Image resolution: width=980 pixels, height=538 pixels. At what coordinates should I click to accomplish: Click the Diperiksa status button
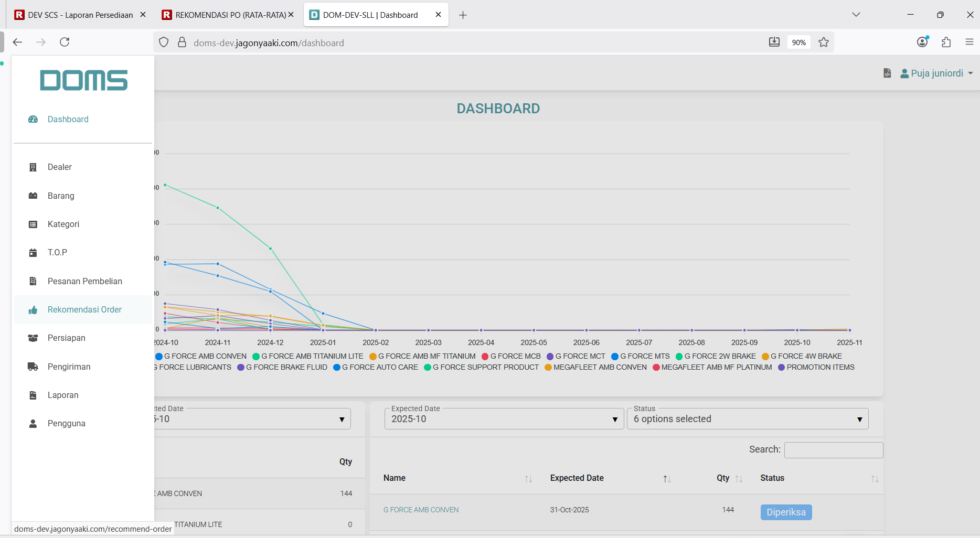pos(786,512)
